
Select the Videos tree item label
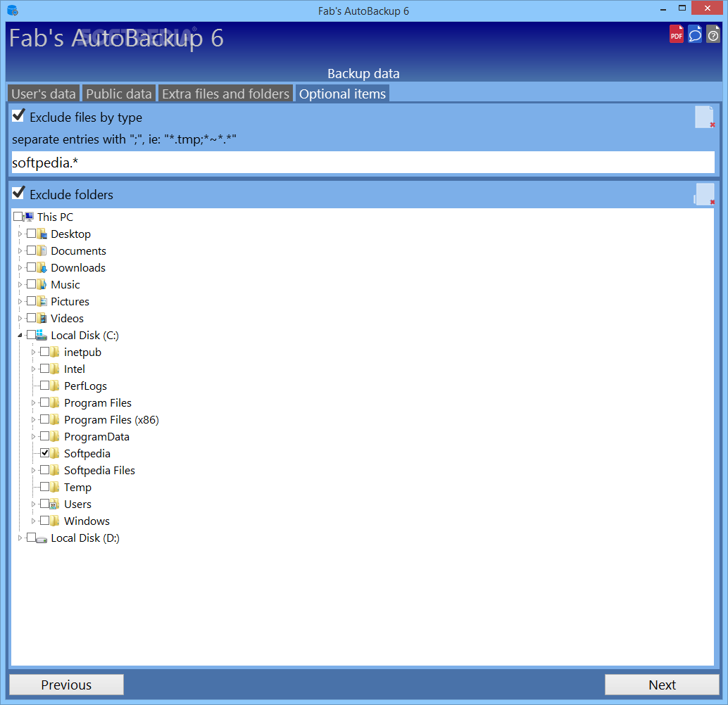tap(68, 319)
